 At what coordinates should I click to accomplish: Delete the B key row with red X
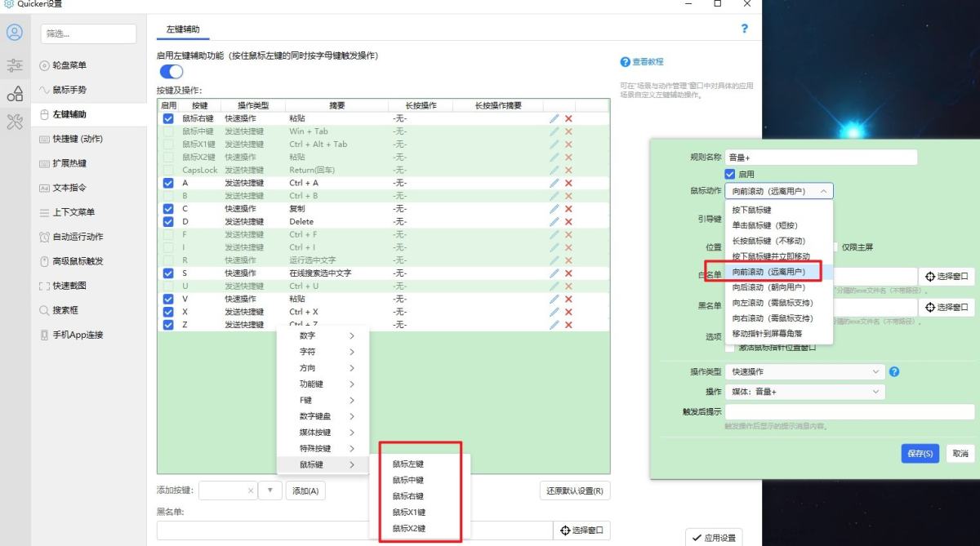pos(568,196)
